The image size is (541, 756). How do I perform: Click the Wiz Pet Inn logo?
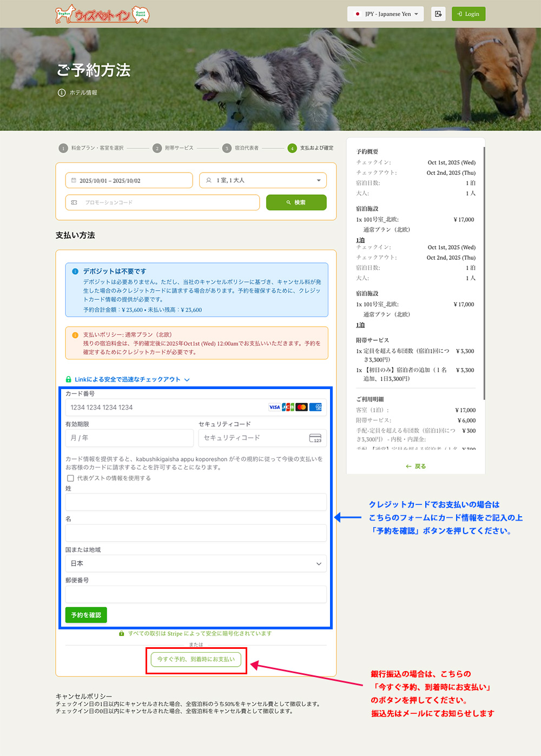(102, 15)
